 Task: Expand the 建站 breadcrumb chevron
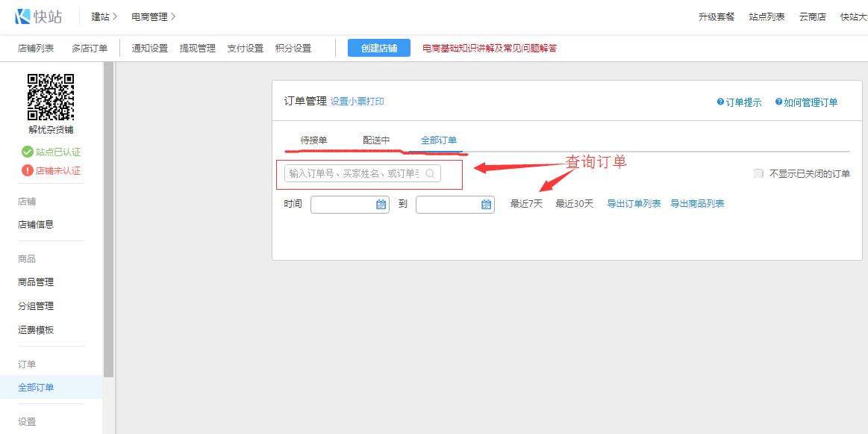(115, 16)
